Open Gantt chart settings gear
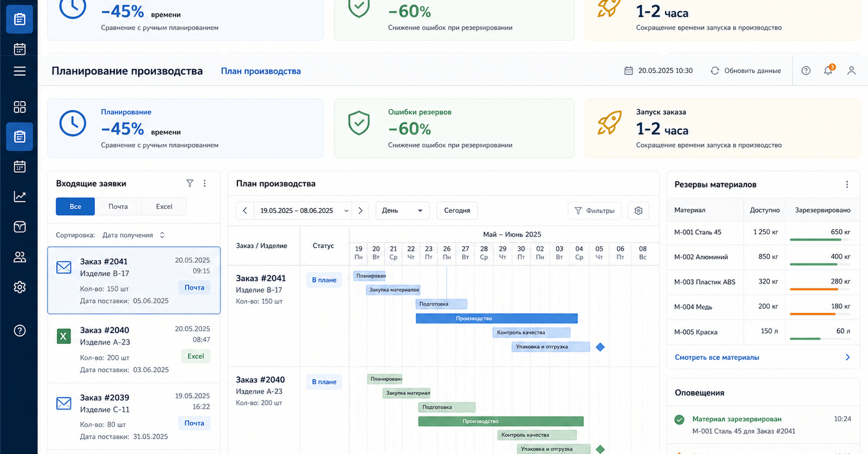Image resolution: width=868 pixels, height=454 pixels. click(639, 211)
